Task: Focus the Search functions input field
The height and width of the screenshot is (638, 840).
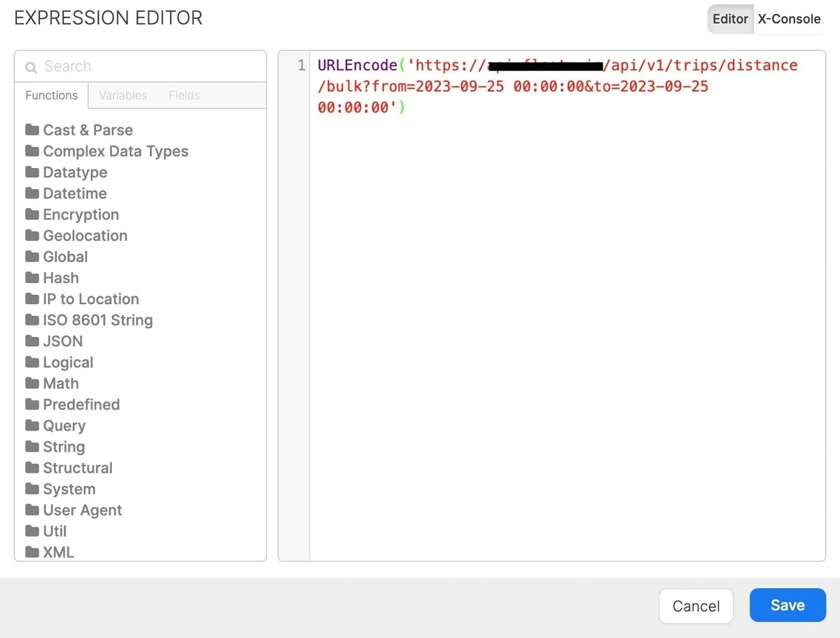Action: pos(140,67)
